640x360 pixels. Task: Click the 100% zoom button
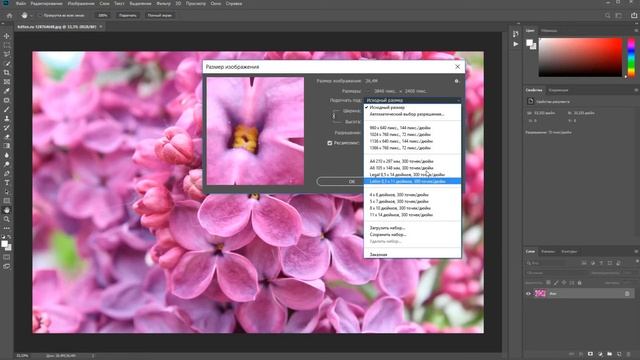(x=103, y=16)
